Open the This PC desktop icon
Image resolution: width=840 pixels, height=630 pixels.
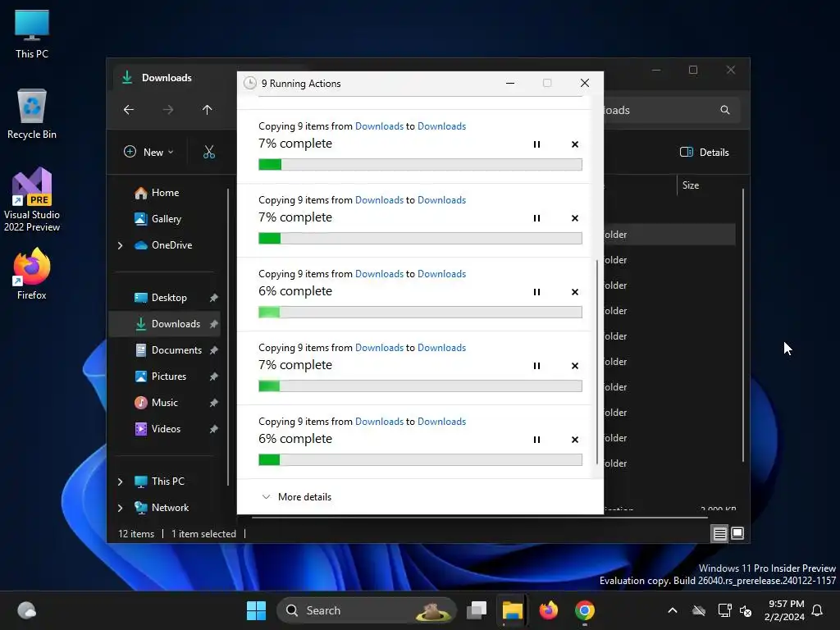click(32, 34)
